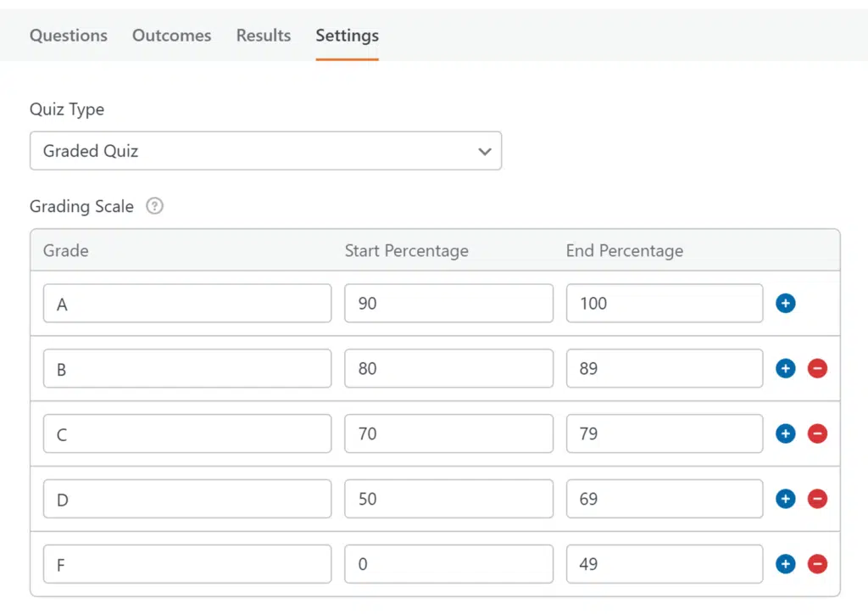Add a grade row after grade B
This screenshot has height=615, width=868.
point(785,368)
